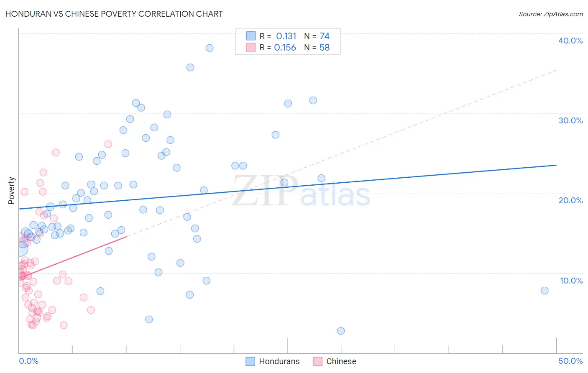The image size is (588, 373).
Task: Click the Poverty y-axis title
Action: point(11,191)
